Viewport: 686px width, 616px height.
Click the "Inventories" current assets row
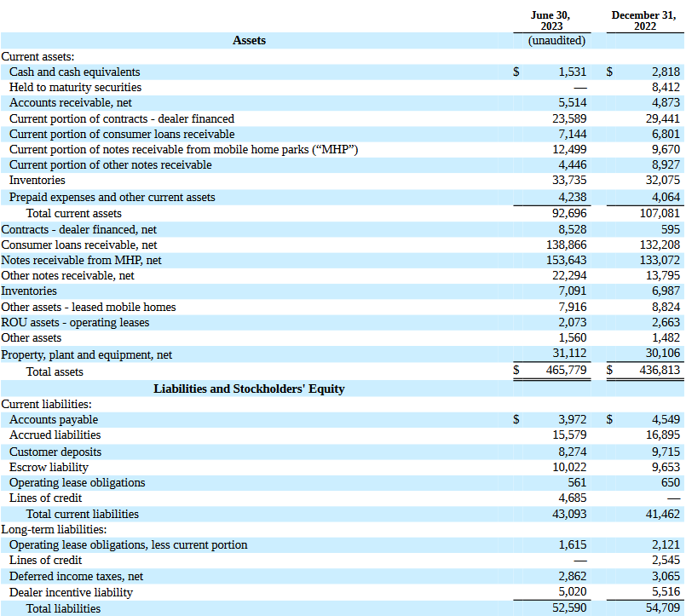(37, 180)
